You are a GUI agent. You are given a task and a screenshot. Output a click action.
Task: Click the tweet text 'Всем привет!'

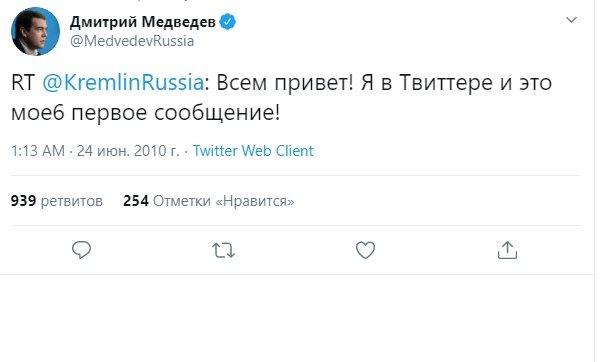tap(285, 83)
